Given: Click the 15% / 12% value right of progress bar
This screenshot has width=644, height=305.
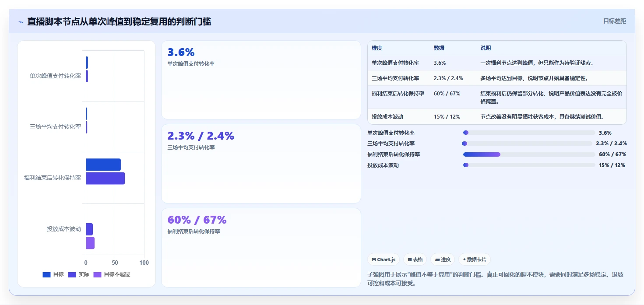Looking at the screenshot, I should click(x=612, y=165).
